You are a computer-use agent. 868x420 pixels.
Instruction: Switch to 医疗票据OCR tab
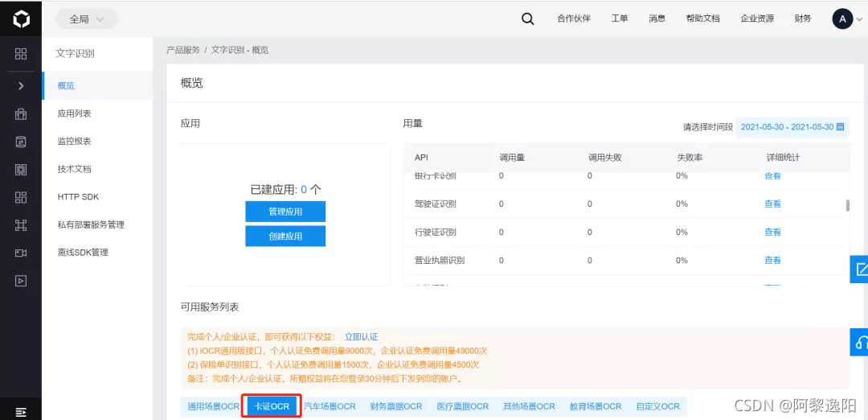(x=463, y=406)
